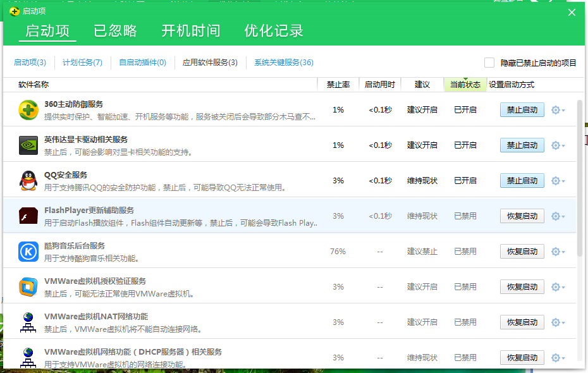The image size is (588, 373).
Task: Click the VMWare虚拟机授权验证服务 icon
Action: tap(28, 287)
